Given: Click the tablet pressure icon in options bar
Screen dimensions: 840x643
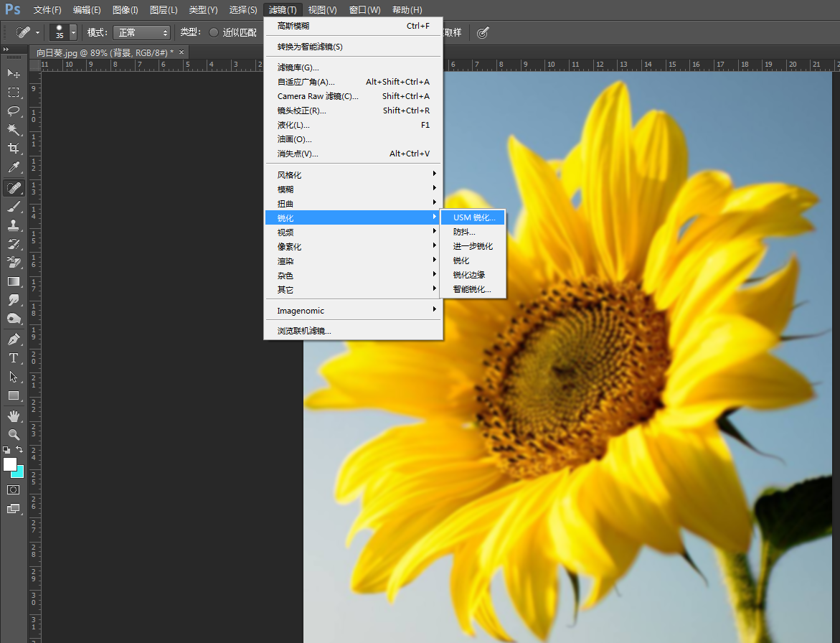Looking at the screenshot, I should (483, 33).
